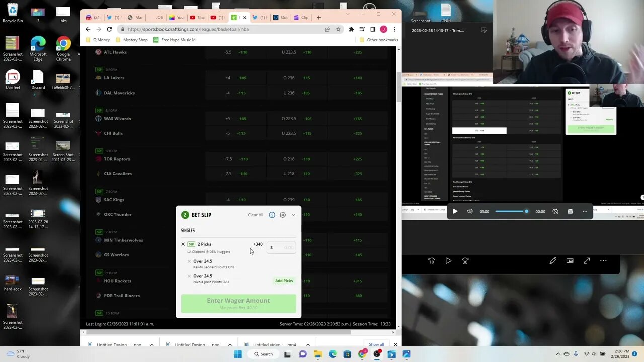Open clip editor icon in video controls
644x362 pixels.
click(570, 212)
